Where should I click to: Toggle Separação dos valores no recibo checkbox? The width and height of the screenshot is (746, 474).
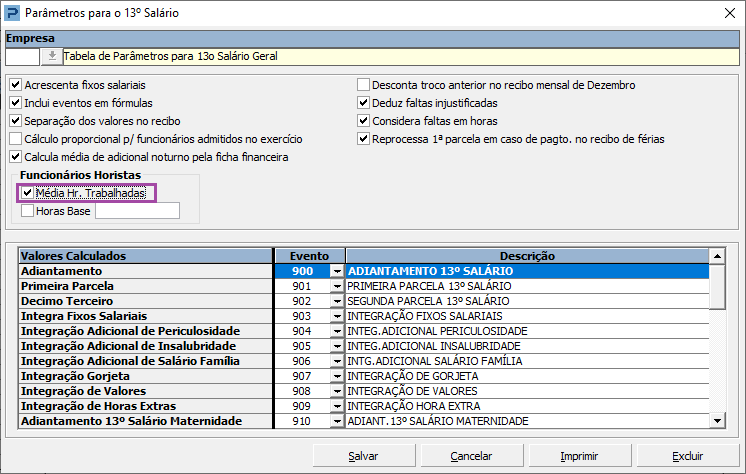[x=16, y=121]
